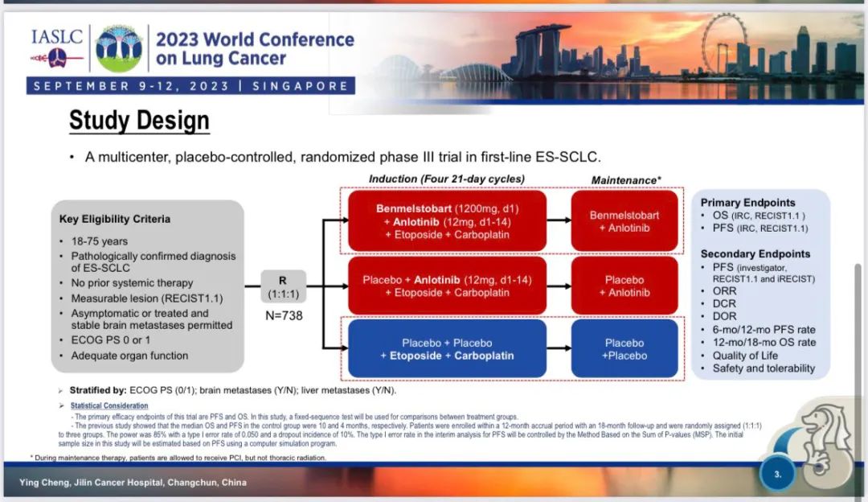
Task: Click the Statistical Consideration underlined heading
Action: click(x=108, y=406)
